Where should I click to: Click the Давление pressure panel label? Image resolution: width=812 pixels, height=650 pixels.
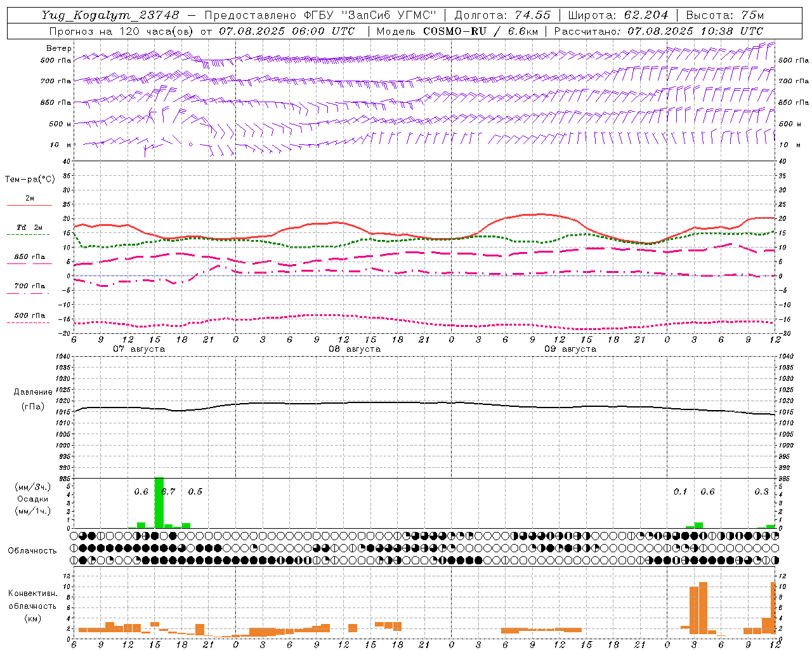coord(33,392)
